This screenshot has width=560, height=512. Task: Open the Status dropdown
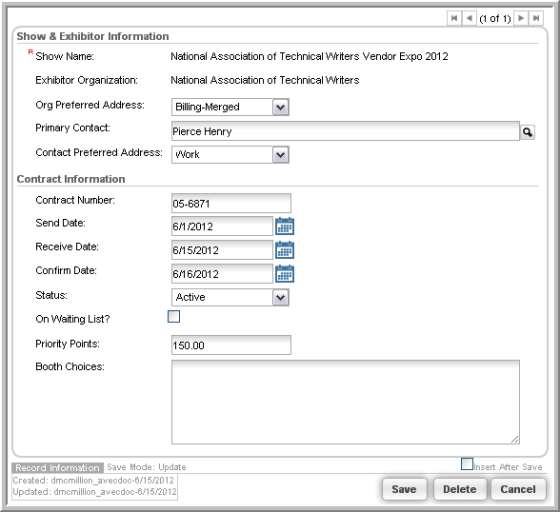[x=280, y=297]
